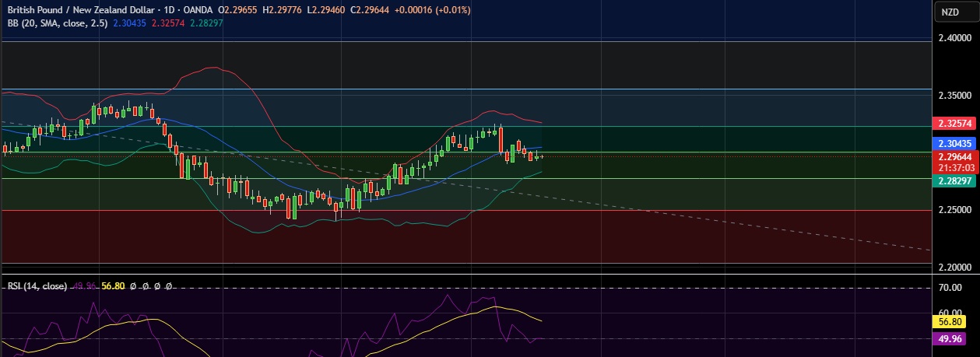
Task: Click the 60.00 level on the RSI scale
Action: pyautogui.click(x=950, y=312)
